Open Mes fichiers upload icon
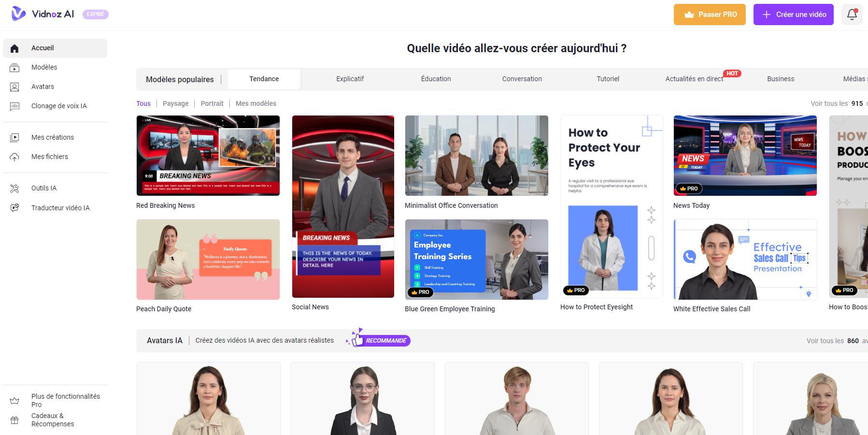 [15, 157]
